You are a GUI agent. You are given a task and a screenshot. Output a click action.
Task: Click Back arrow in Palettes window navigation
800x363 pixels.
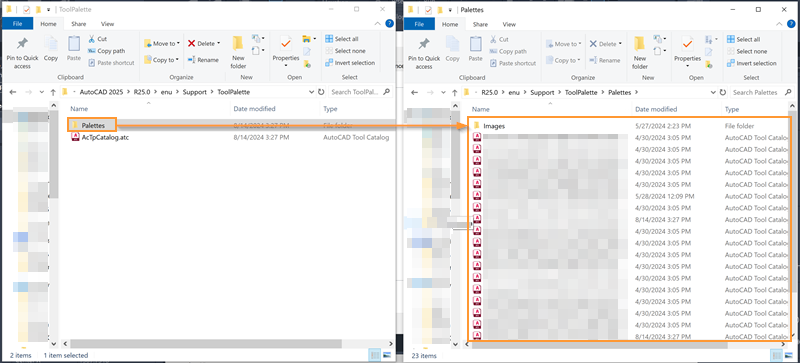pos(415,93)
